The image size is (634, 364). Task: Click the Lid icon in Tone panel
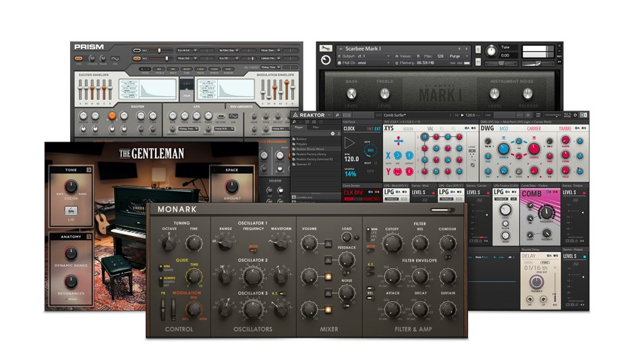71,212
